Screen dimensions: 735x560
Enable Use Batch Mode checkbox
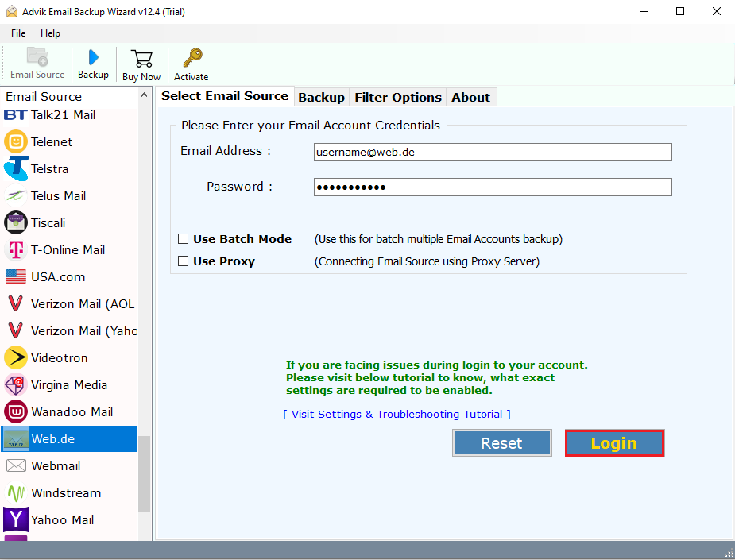[x=184, y=239]
